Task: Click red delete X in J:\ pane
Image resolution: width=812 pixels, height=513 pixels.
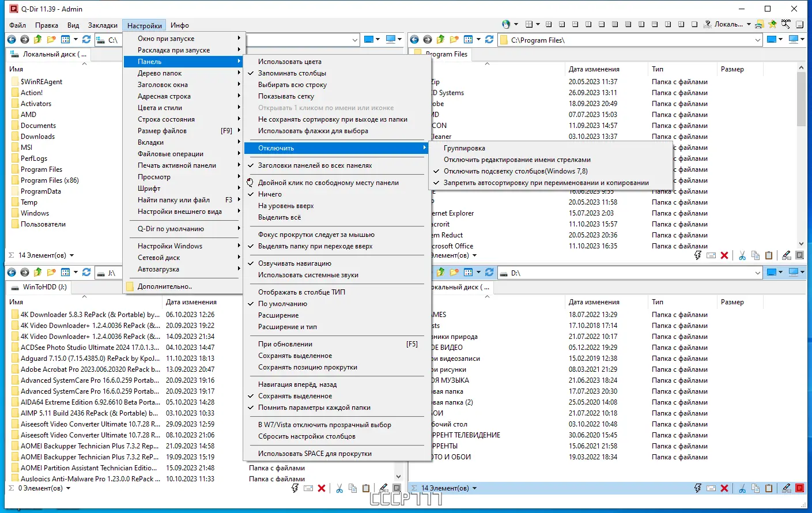Action: 322,488
